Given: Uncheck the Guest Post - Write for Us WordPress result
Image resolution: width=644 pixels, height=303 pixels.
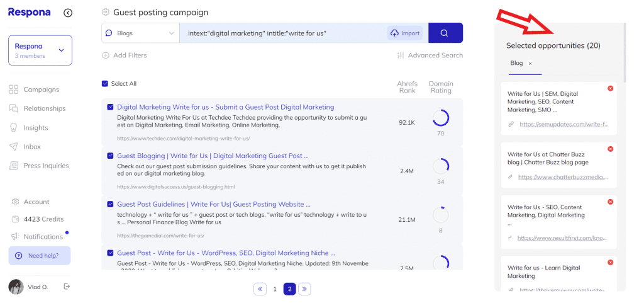Looking at the screenshot, I should pyautogui.click(x=110, y=253).
